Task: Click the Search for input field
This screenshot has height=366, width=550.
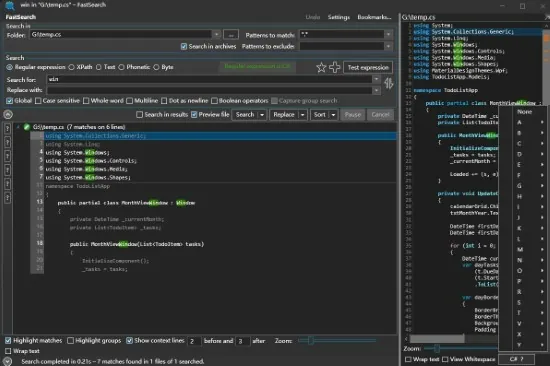Action: pos(209,79)
